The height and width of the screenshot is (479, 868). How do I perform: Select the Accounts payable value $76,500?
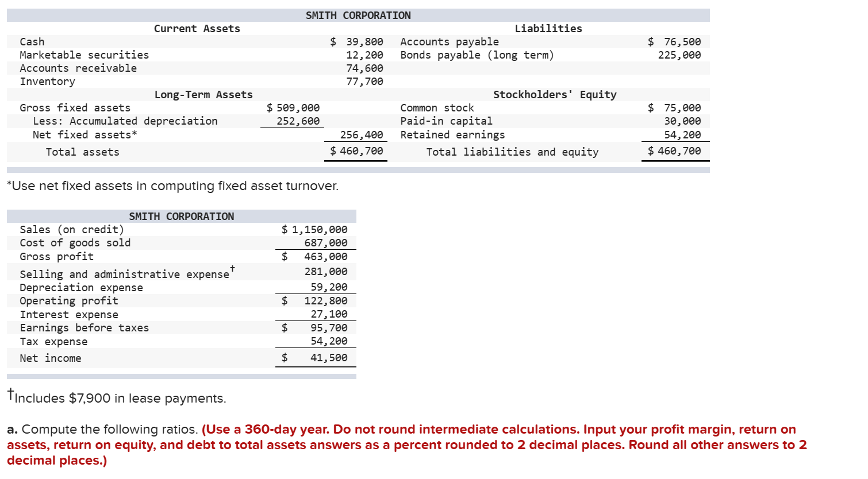(674, 41)
